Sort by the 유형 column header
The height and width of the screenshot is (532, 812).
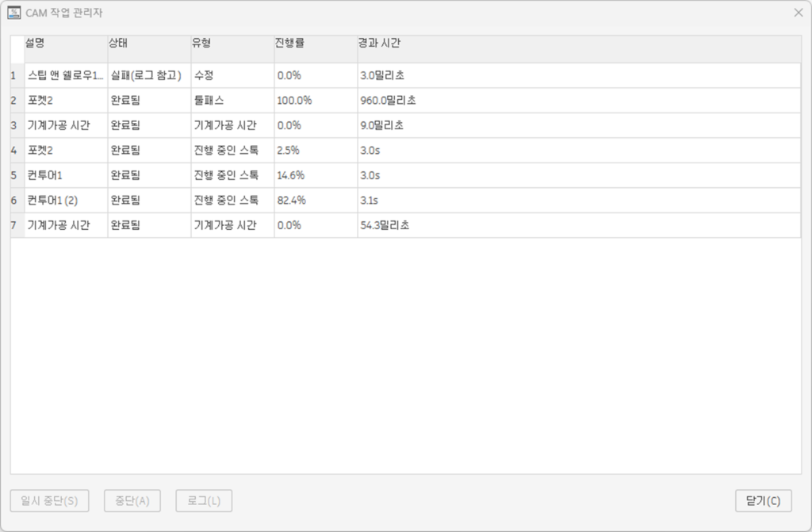(x=232, y=49)
